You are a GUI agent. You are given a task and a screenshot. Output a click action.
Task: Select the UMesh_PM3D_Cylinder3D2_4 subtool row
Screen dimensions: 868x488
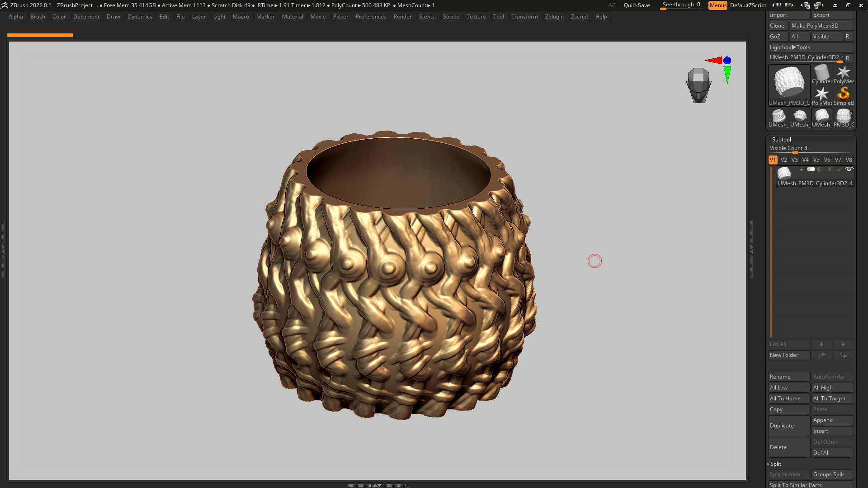point(815,176)
